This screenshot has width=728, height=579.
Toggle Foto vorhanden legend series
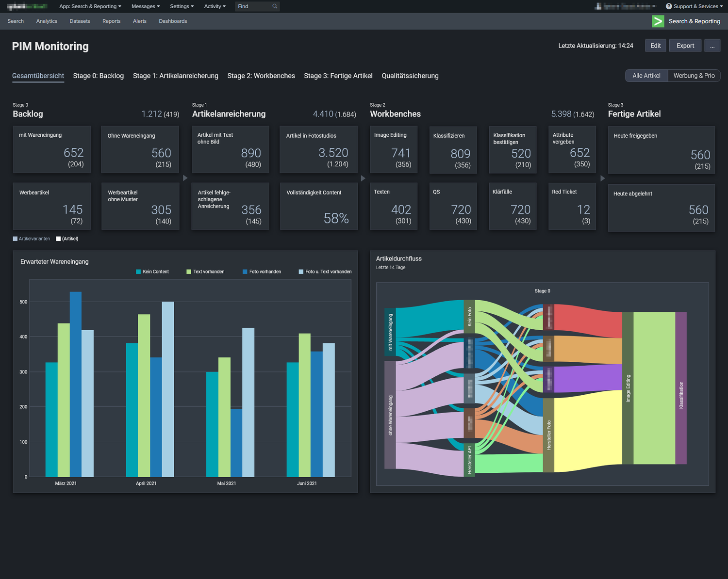tap(262, 272)
